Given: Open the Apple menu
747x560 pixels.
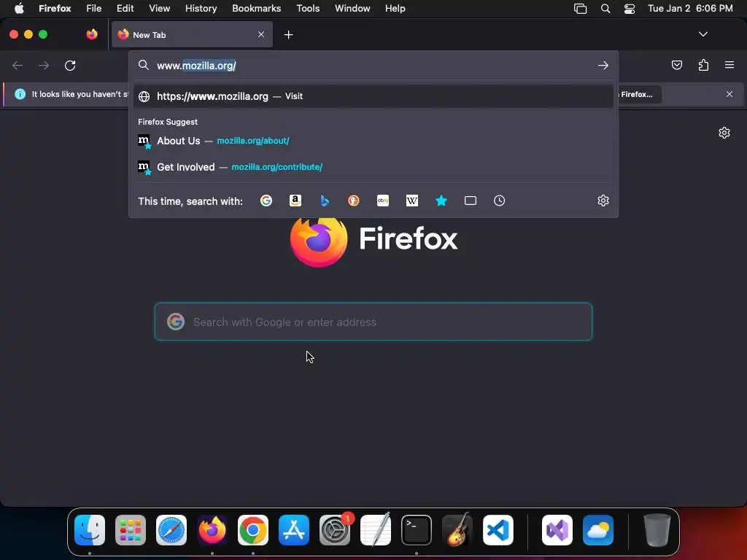Looking at the screenshot, I should (x=19, y=9).
